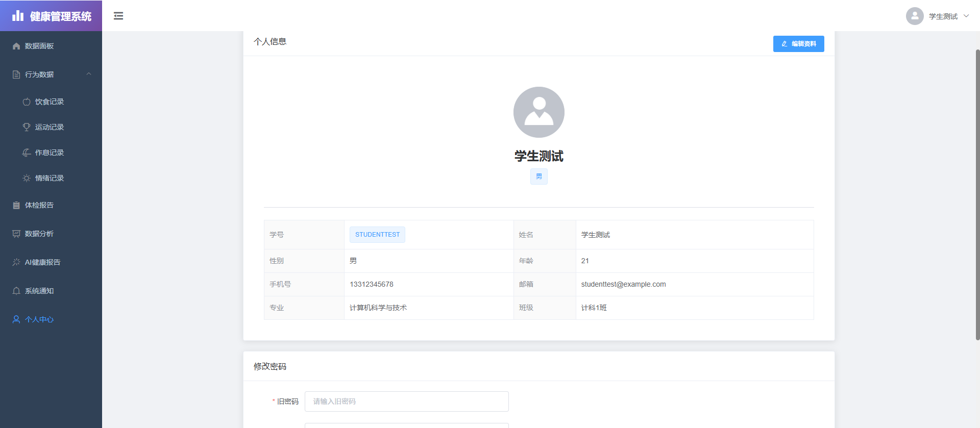
Task: Click the 修改密码 card title
Action: pos(270,366)
